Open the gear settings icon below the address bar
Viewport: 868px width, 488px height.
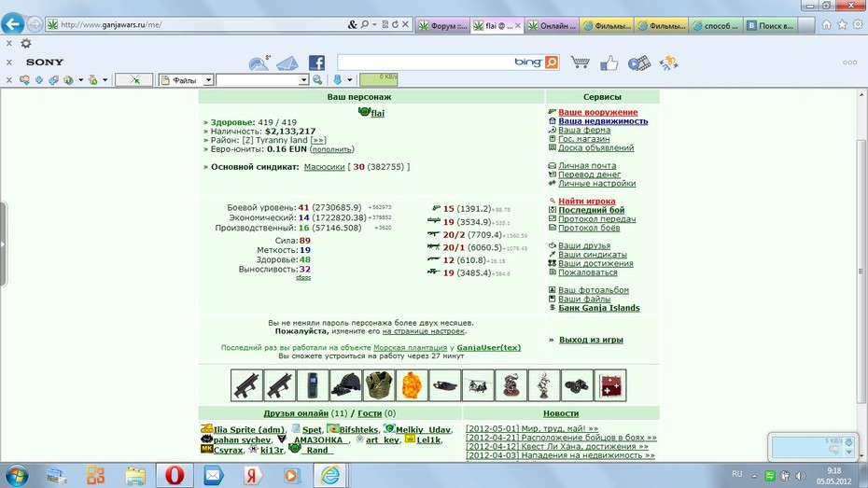tap(26, 43)
